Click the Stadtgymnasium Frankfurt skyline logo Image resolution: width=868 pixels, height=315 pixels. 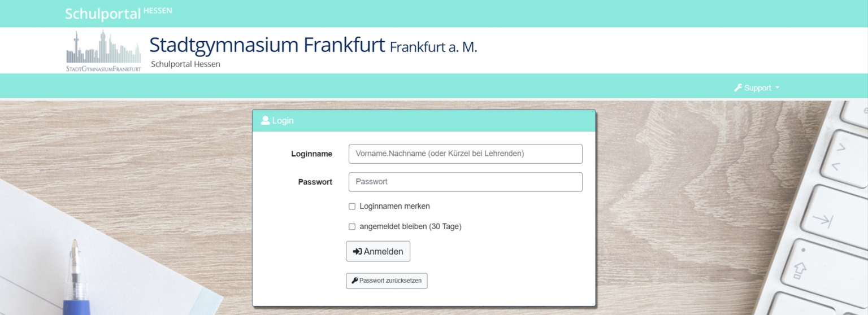[103, 51]
